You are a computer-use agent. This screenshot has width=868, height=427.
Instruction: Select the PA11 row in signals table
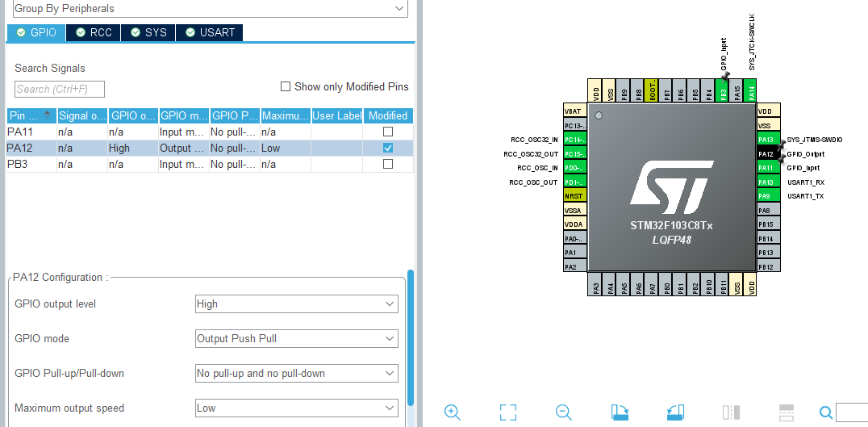coord(209,132)
